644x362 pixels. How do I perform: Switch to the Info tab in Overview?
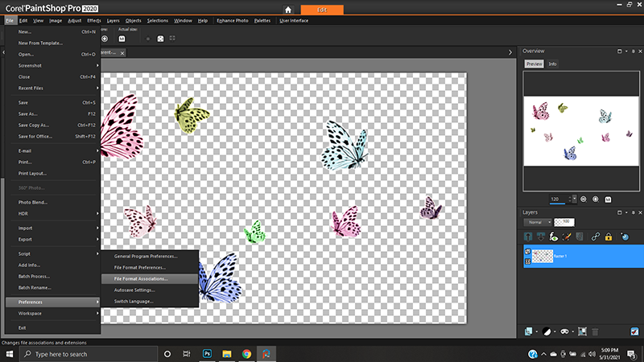pyautogui.click(x=553, y=64)
